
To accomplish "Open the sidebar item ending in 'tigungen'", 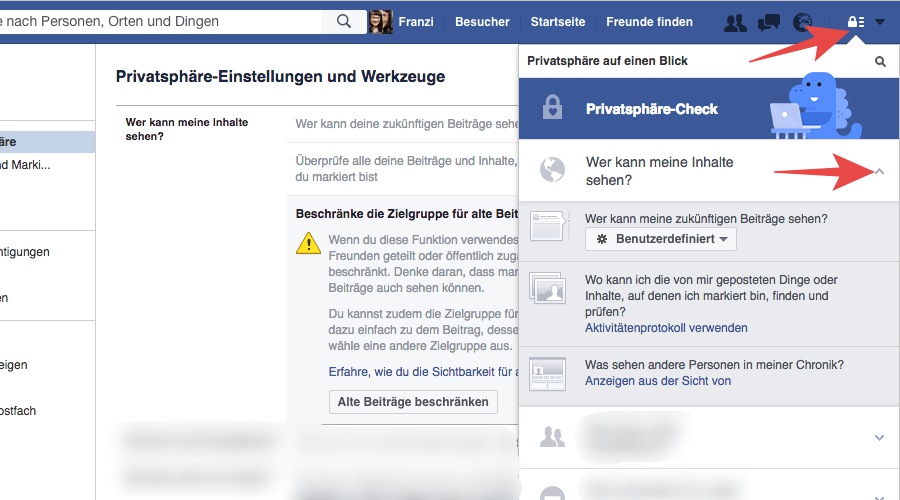I will pyautogui.click(x=25, y=252).
